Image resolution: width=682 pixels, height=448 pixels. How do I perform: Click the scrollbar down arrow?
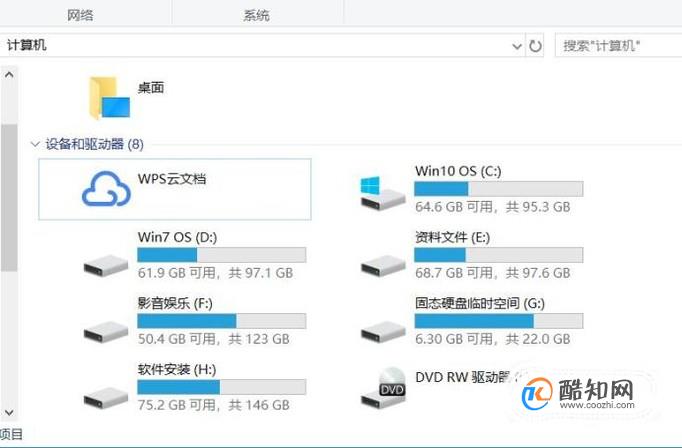(x=9, y=412)
